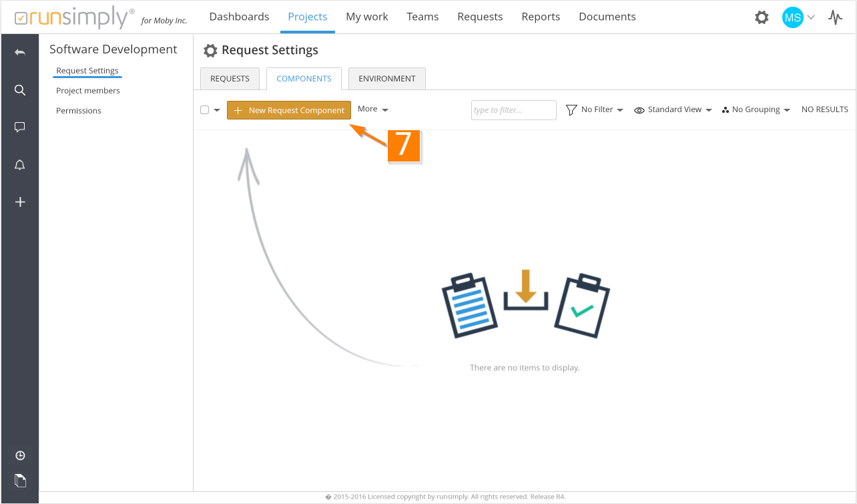This screenshot has width=857, height=504.
Task: Toggle the select-all checkbox
Action: [x=205, y=110]
